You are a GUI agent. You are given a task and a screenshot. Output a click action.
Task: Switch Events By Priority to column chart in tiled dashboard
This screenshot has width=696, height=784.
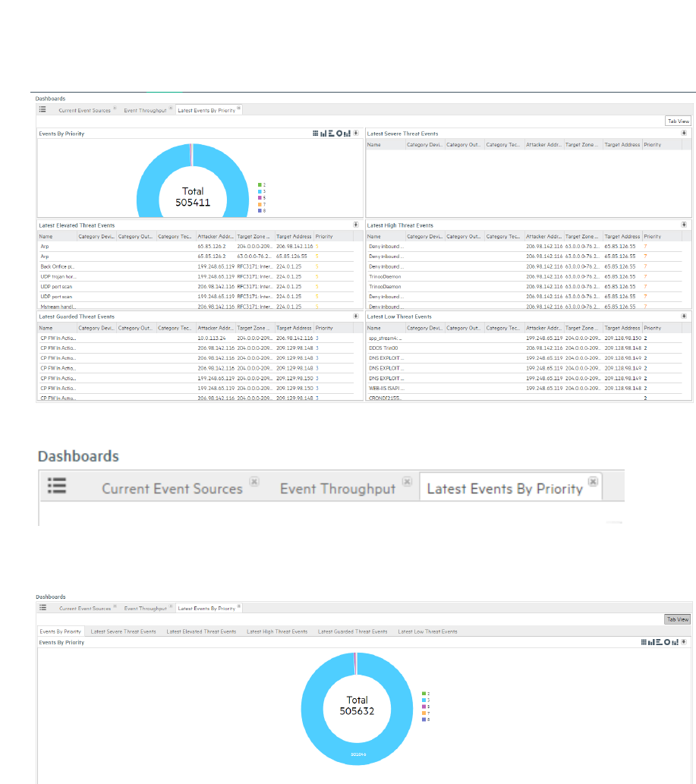point(323,133)
